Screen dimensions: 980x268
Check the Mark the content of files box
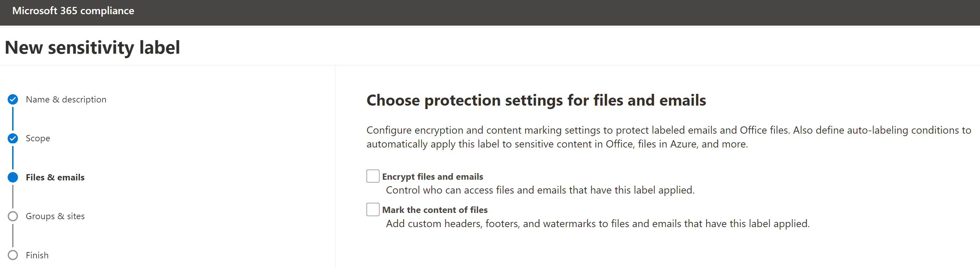pyautogui.click(x=373, y=209)
